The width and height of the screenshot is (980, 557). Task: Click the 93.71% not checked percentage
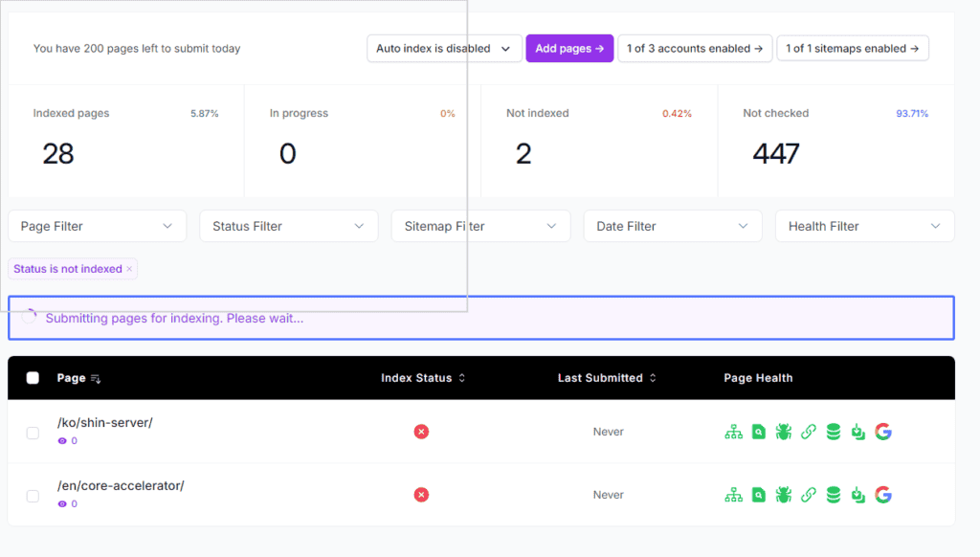pos(912,114)
